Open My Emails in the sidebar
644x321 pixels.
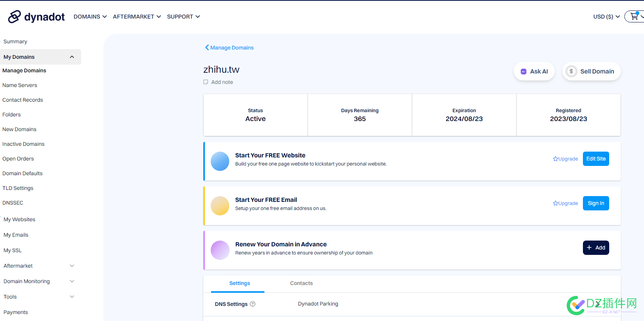coord(16,235)
